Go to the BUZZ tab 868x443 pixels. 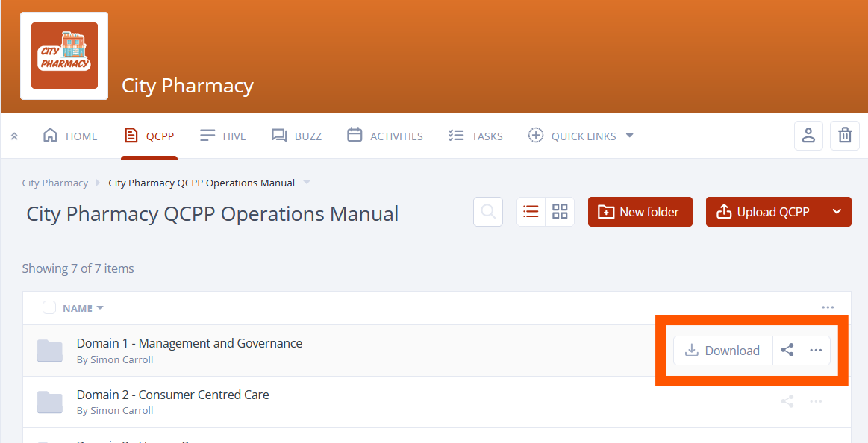[x=296, y=136]
